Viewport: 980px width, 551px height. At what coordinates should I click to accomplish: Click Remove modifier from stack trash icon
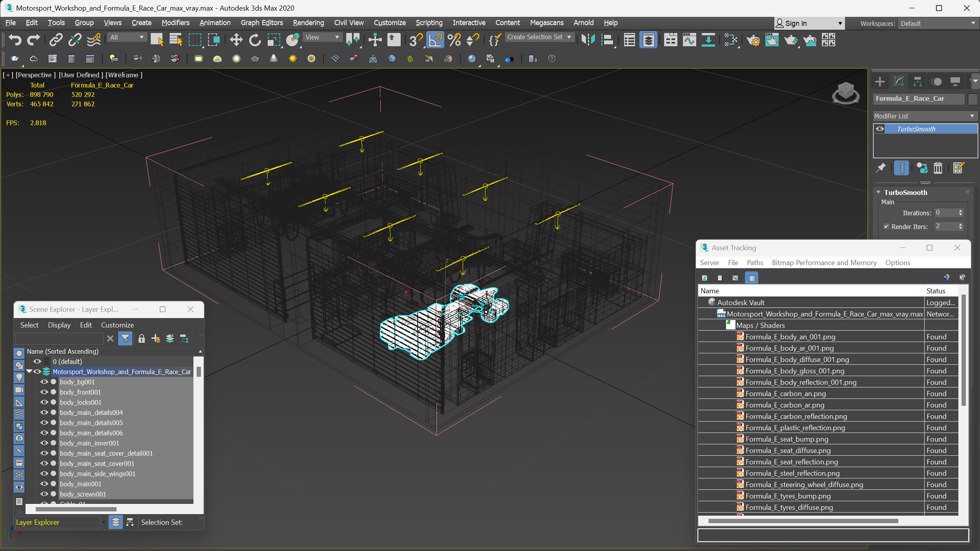point(938,168)
